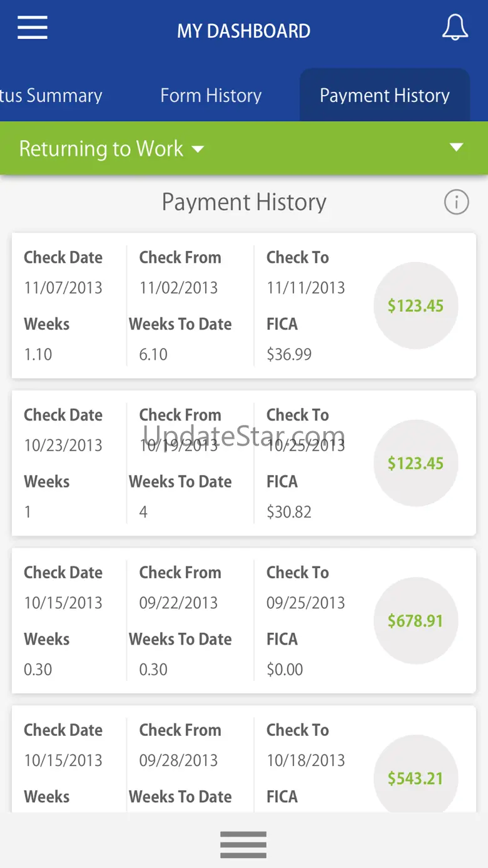488x868 pixels.
Task: Select the $123.45 circle dated 10/23/2013
Action: click(416, 463)
